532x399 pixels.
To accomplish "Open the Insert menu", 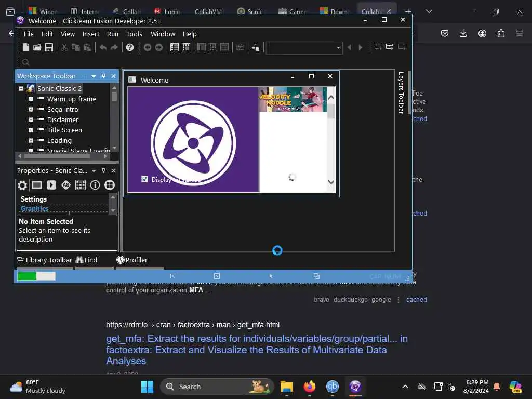I will 90,34.
